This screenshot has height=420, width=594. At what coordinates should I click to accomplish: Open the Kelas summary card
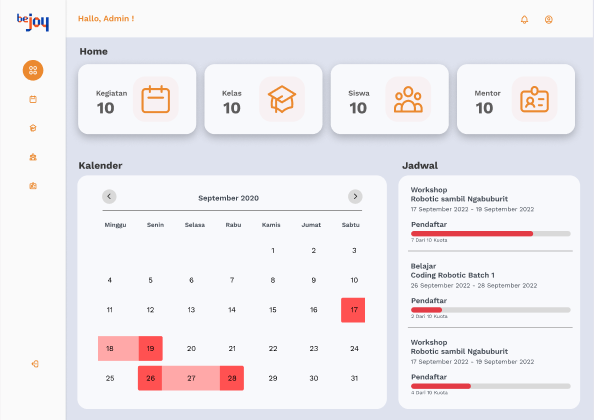point(263,99)
